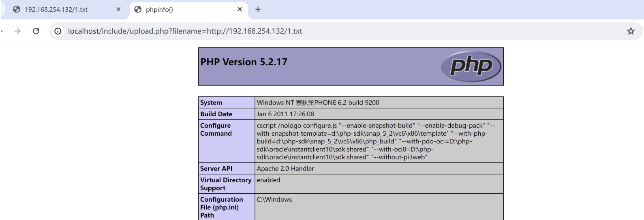This screenshot has height=220, width=644.
Task: Click 'Configuration File (php.ini) Path' label
Action: (x=222, y=207)
